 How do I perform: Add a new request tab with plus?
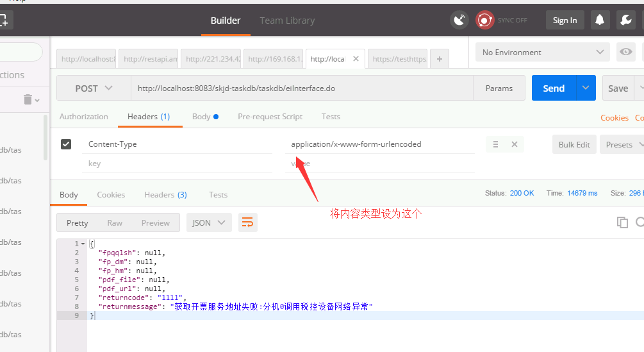(440, 59)
